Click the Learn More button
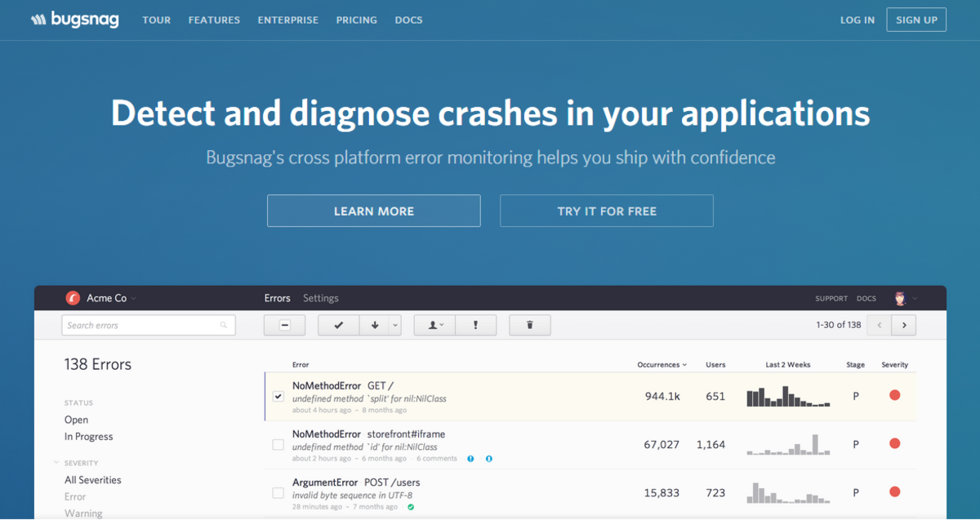The height and width of the screenshot is (520, 980). 374,211
